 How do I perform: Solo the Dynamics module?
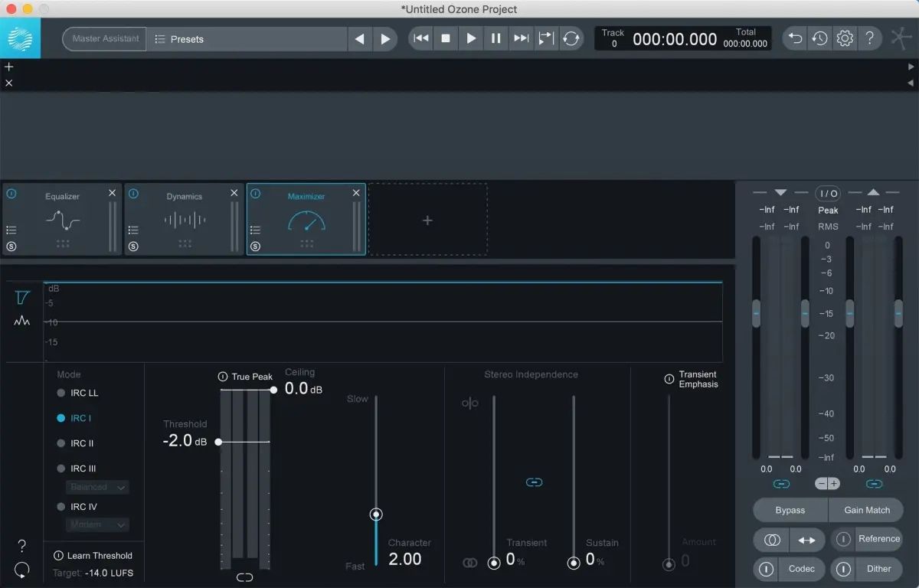[133, 247]
